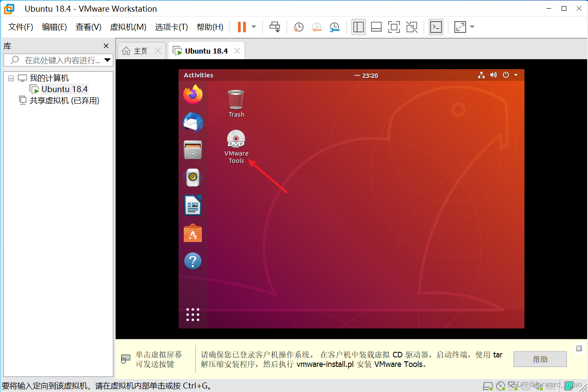The width and height of the screenshot is (588, 392).
Task: Close the Ubuntu 18.4 tab
Action: 237,51
